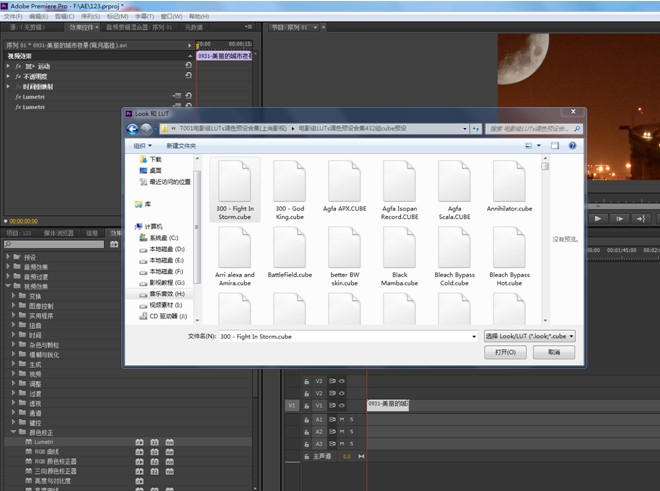
Task: Open help in the file dialog
Action: 572,146
